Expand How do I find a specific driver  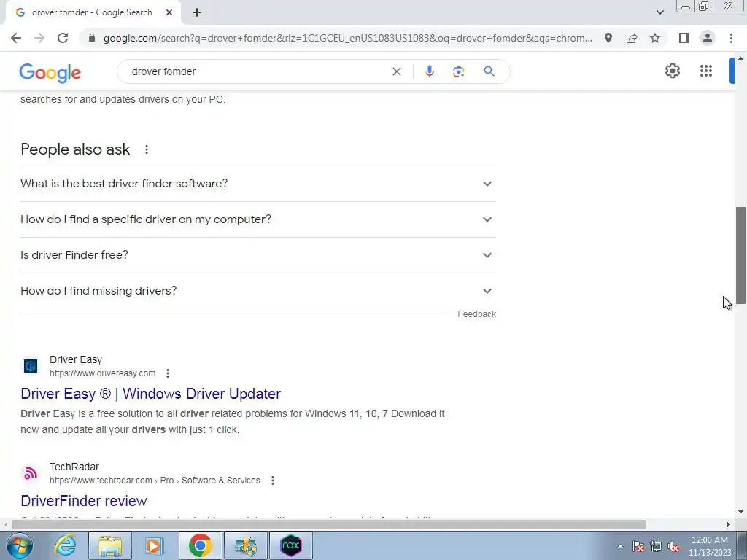[258, 219]
